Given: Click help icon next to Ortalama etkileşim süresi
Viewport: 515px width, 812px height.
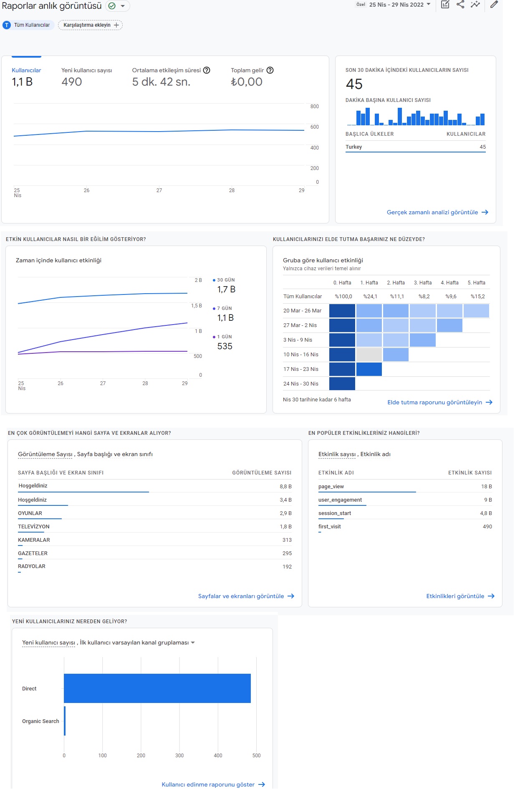Looking at the screenshot, I should pyautogui.click(x=207, y=70).
